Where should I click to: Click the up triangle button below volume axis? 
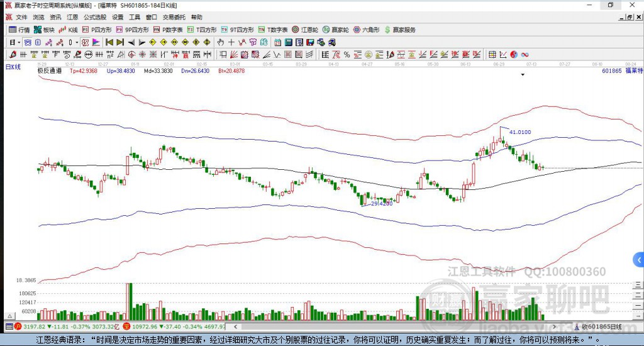(10, 316)
